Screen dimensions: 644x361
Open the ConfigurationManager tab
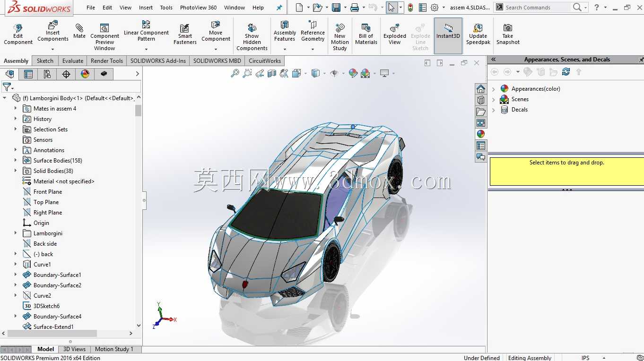tap(47, 74)
